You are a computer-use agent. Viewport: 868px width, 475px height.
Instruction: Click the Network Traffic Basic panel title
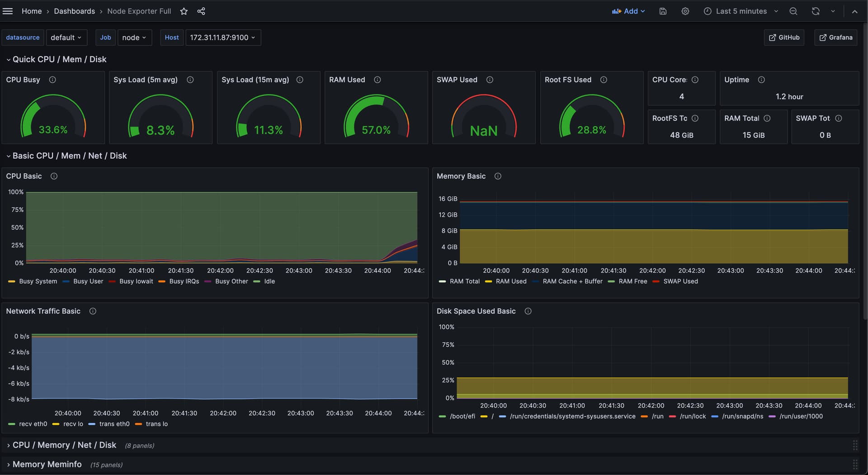tap(43, 311)
